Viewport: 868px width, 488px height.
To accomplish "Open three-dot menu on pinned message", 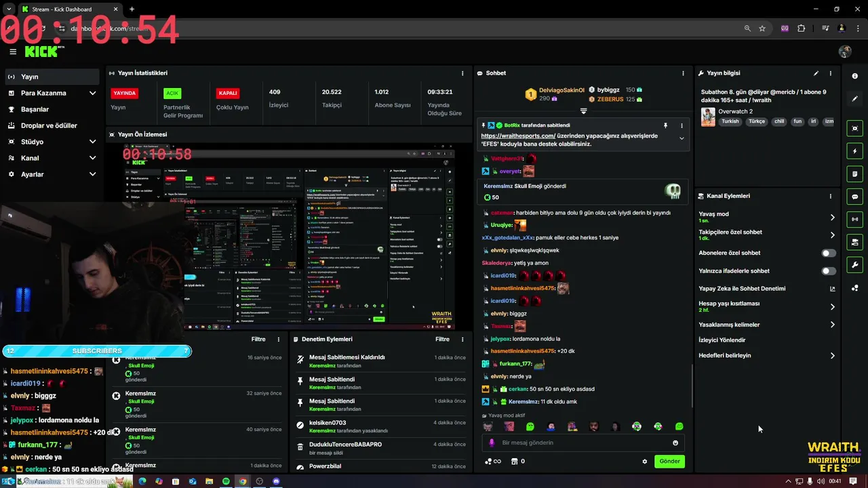I will [682, 125].
